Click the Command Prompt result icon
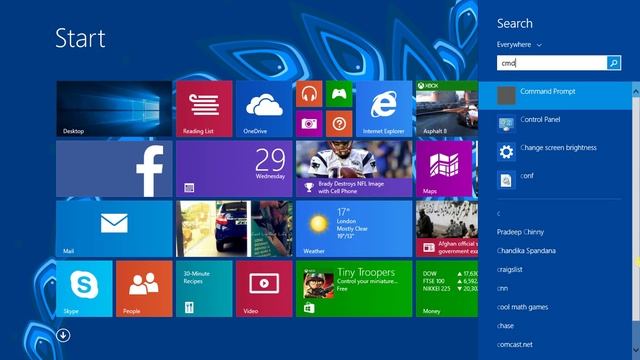Screen dimensions: 640x360 pos(506,96)
